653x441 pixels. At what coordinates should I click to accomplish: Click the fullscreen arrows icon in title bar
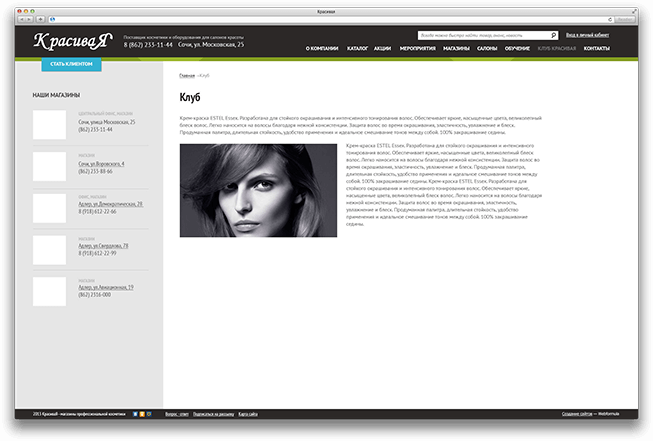pyautogui.click(x=634, y=11)
